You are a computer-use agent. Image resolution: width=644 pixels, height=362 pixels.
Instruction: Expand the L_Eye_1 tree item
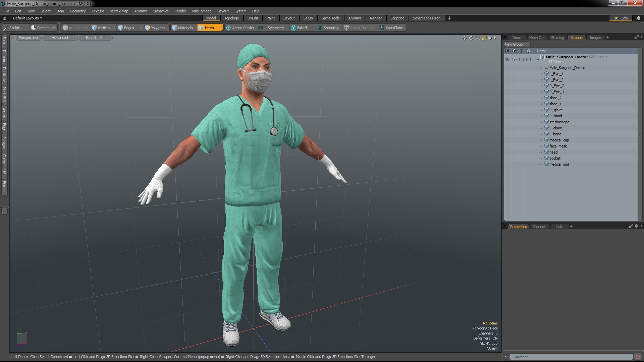541,74
